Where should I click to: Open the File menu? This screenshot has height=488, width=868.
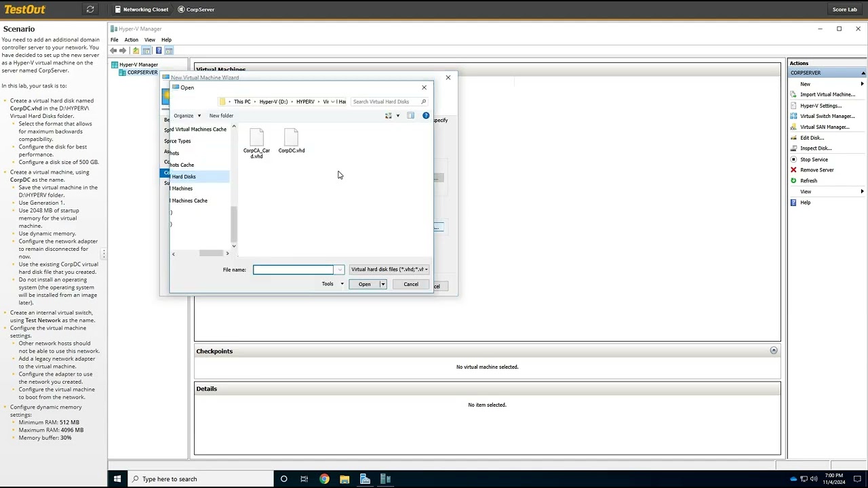point(115,40)
